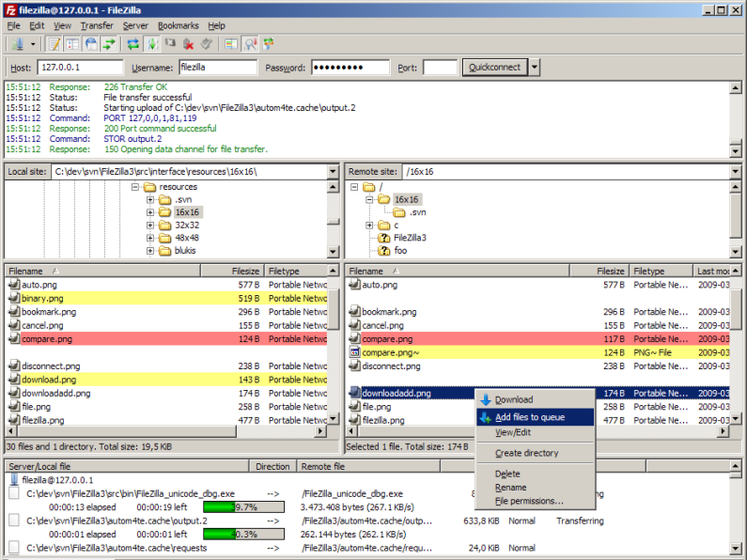Open the Site Manager toolbar icon
The image size is (747, 560).
pos(18,44)
